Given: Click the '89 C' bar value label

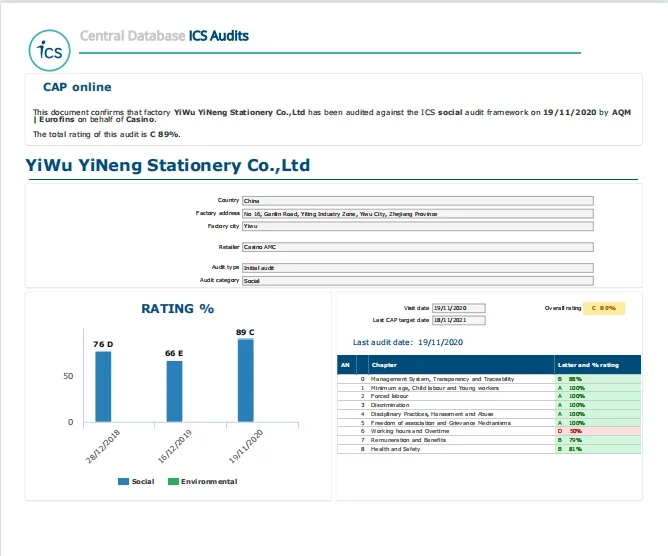Looking at the screenshot, I should point(245,332).
